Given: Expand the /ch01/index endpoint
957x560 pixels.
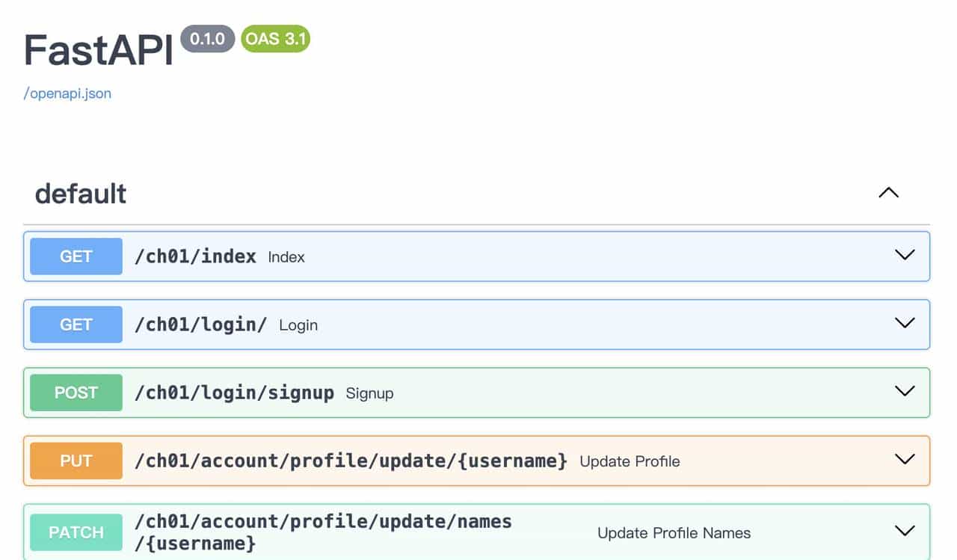Looking at the screenshot, I should pyautogui.click(x=905, y=256).
